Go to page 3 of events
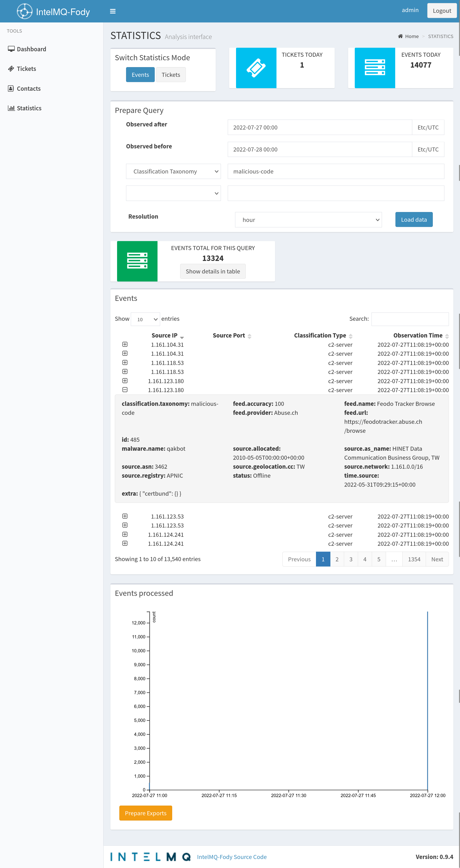The image size is (460, 868). pyautogui.click(x=351, y=559)
